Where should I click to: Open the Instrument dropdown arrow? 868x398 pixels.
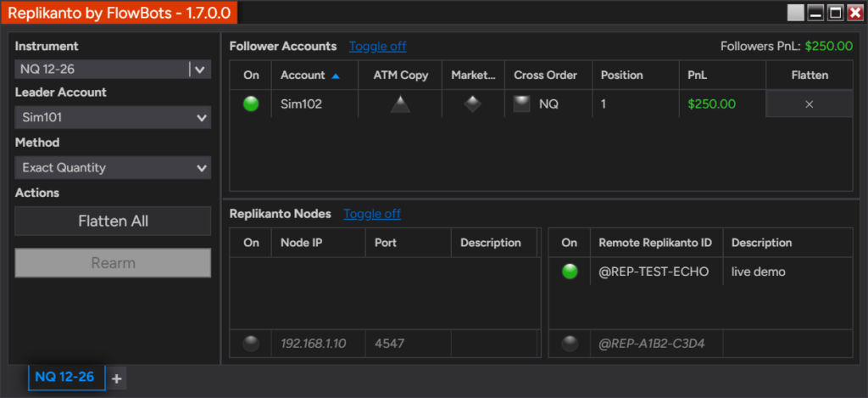[x=200, y=70]
